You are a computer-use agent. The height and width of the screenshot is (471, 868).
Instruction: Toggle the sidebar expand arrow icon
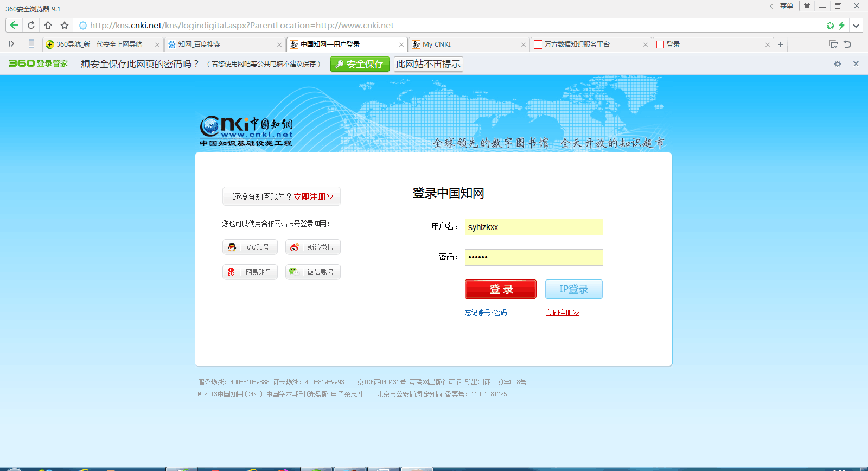pyautogui.click(x=11, y=44)
